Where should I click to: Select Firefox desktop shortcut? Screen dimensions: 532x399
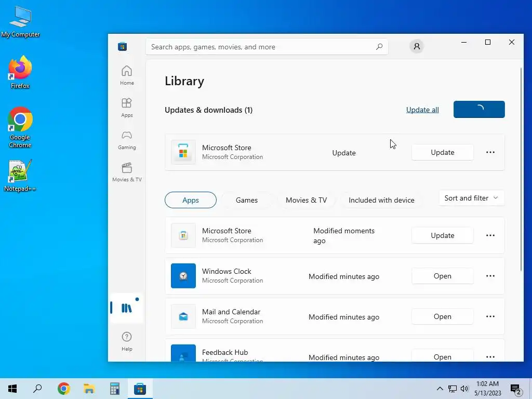coord(20,73)
